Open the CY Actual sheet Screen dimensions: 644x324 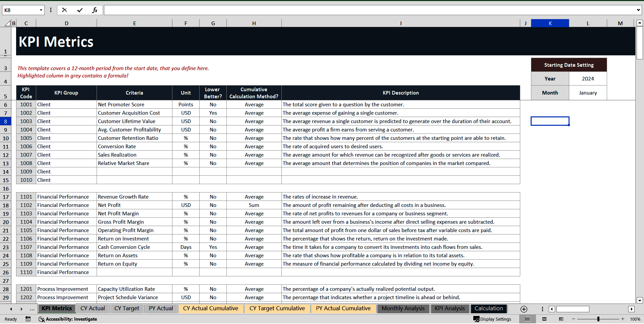pyautogui.click(x=93, y=308)
